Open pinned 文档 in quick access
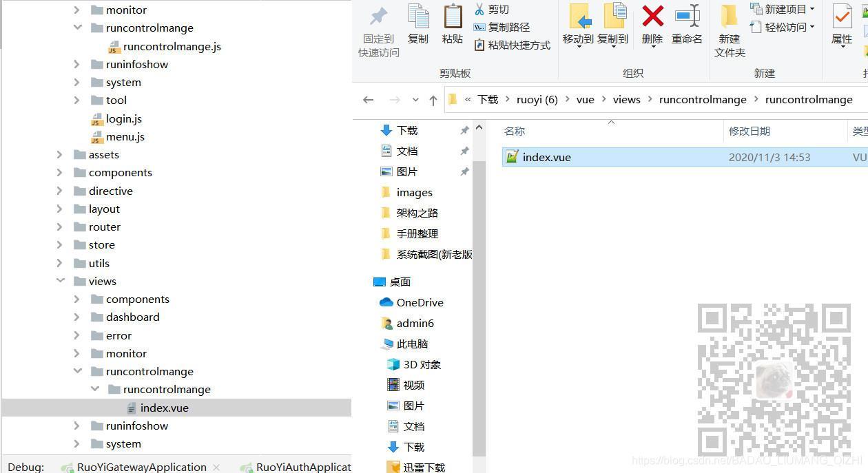868x473 pixels. pyautogui.click(x=407, y=151)
